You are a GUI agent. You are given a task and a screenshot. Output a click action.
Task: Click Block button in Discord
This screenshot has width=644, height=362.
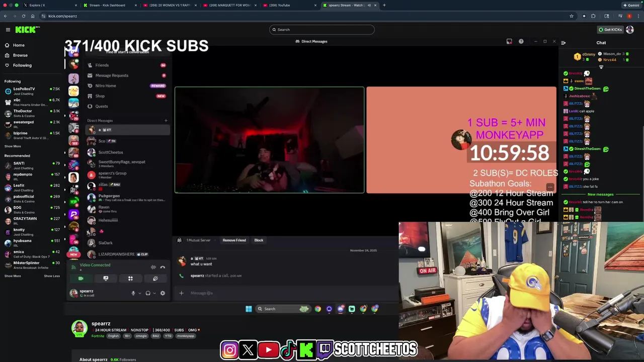259,240
